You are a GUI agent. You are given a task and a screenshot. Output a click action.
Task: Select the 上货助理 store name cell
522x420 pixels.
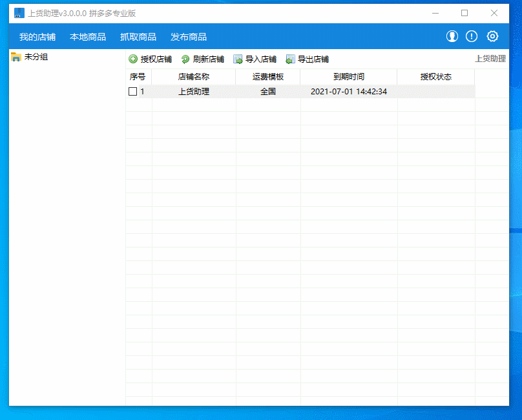pyautogui.click(x=194, y=92)
